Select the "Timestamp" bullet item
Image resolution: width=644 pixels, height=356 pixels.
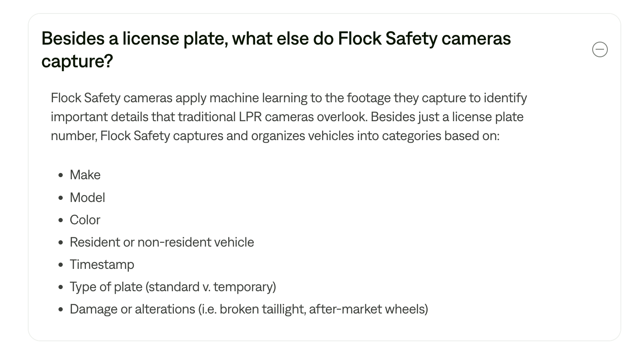point(102,265)
